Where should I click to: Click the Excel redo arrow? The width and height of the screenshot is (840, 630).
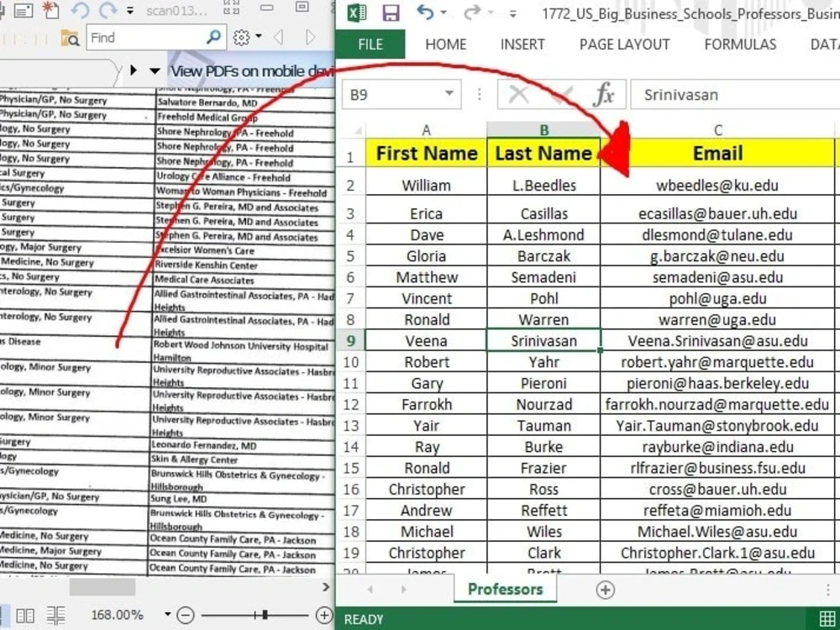(x=472, y=12)
